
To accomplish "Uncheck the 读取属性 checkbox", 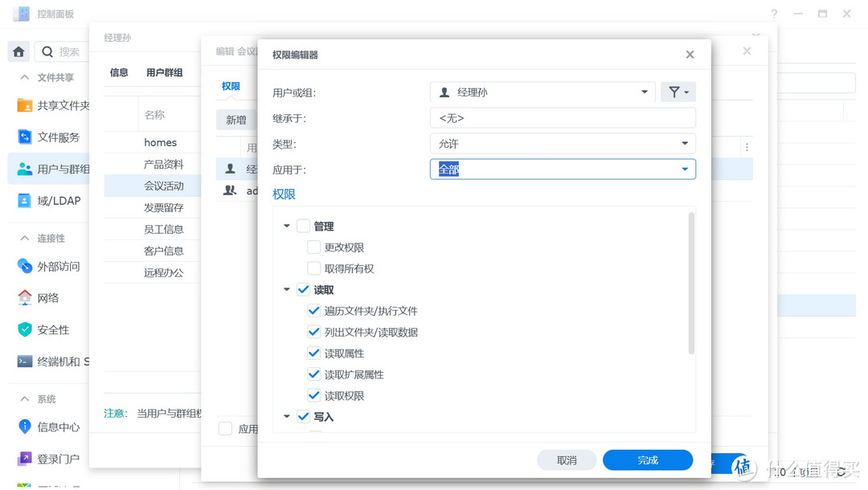I will pyautogui.click(x=314, y=353).
